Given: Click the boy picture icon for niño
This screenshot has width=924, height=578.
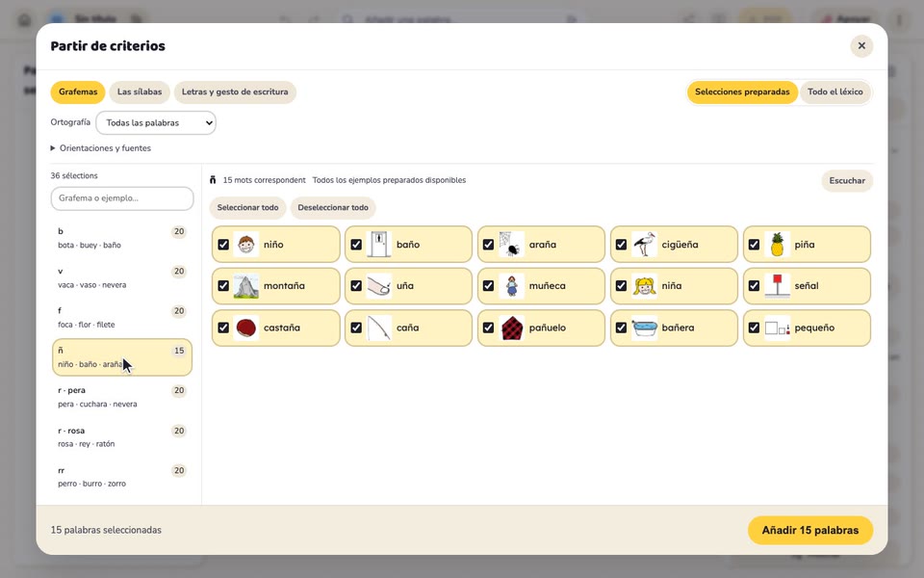Looking at the screenshot, I should [x=245, y=244].
